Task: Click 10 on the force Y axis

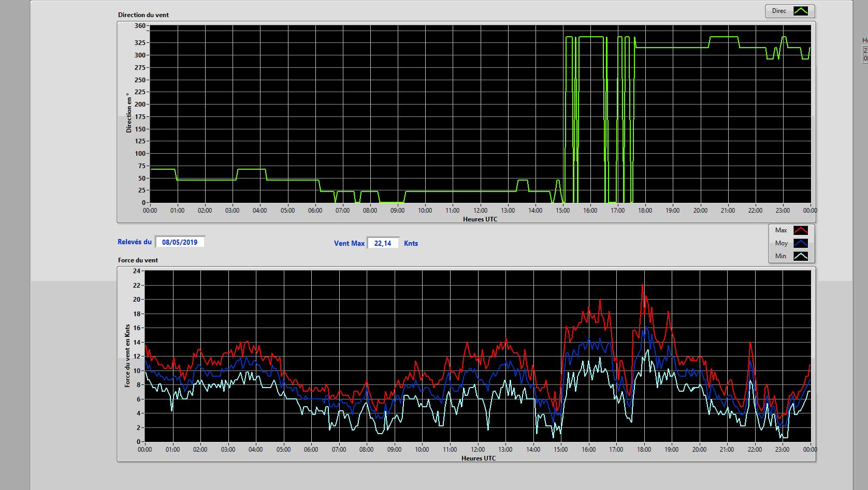Action: (x=137, y=371)
